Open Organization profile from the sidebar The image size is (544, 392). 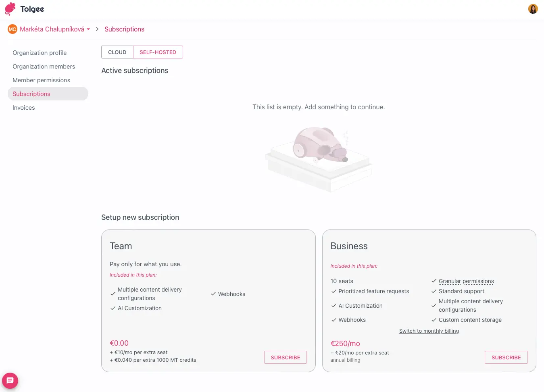coord(40,52)
